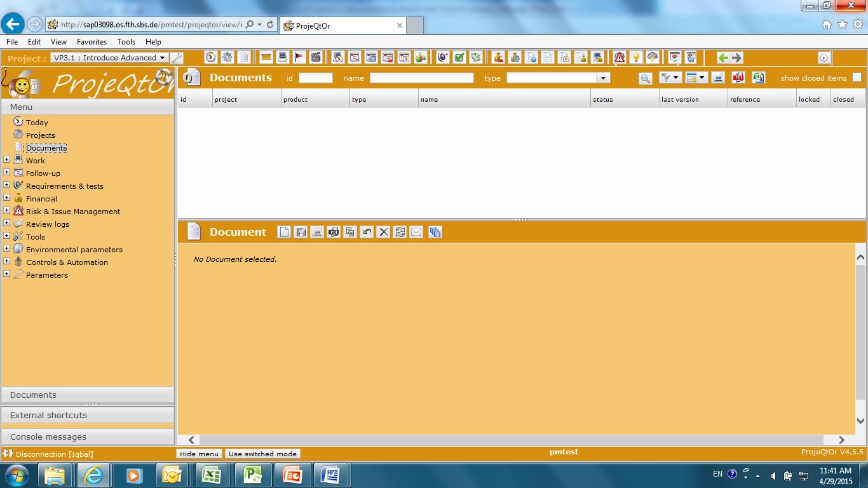Screen dimensions: 868x488
Task: Select Projects in the menu tree
Action: point(41,135)
